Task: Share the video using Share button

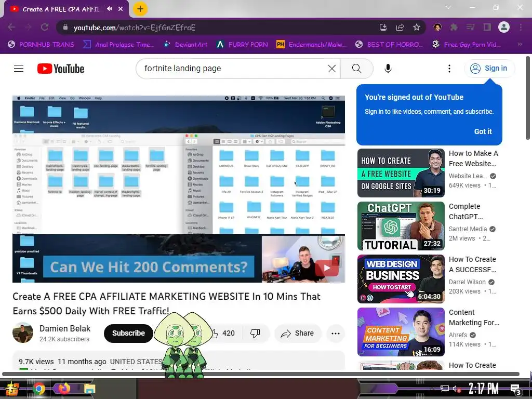Action: pos(298,333)
